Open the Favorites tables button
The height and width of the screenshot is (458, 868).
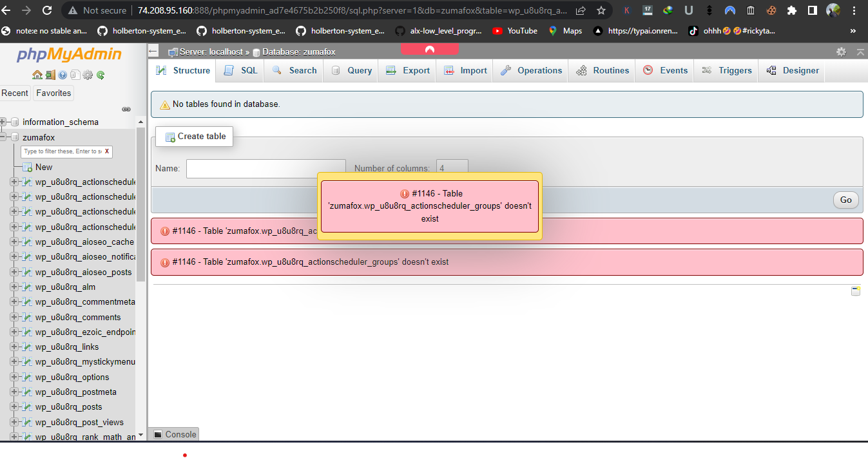(53, 93)
